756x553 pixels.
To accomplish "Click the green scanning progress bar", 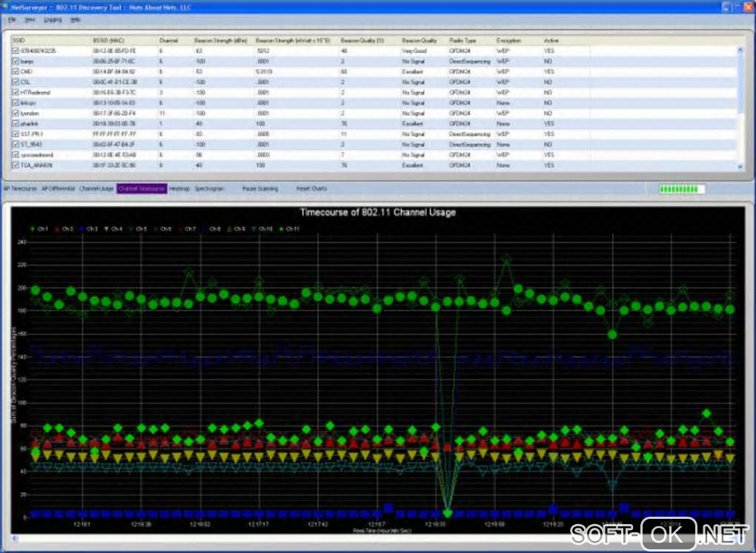I will coord(682,189).
